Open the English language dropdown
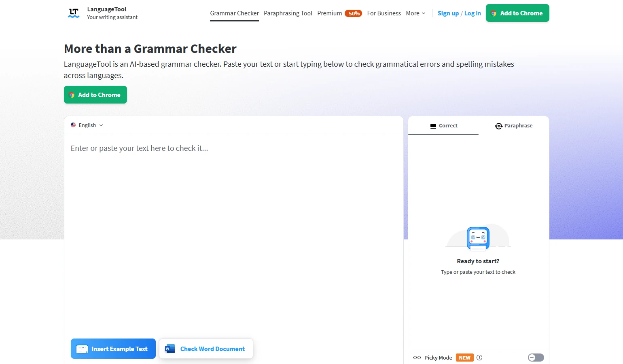Screen dimensions: 623x364 click(x=87, y=125)
